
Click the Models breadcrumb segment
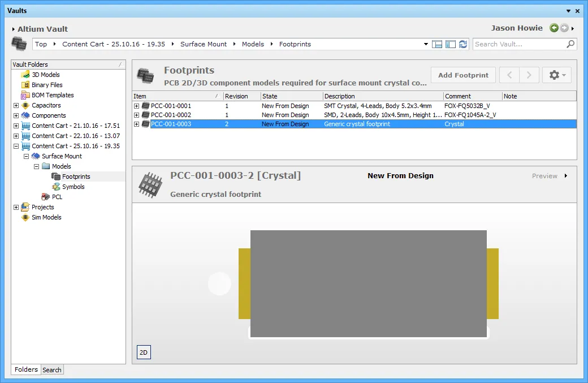(253, 44)
